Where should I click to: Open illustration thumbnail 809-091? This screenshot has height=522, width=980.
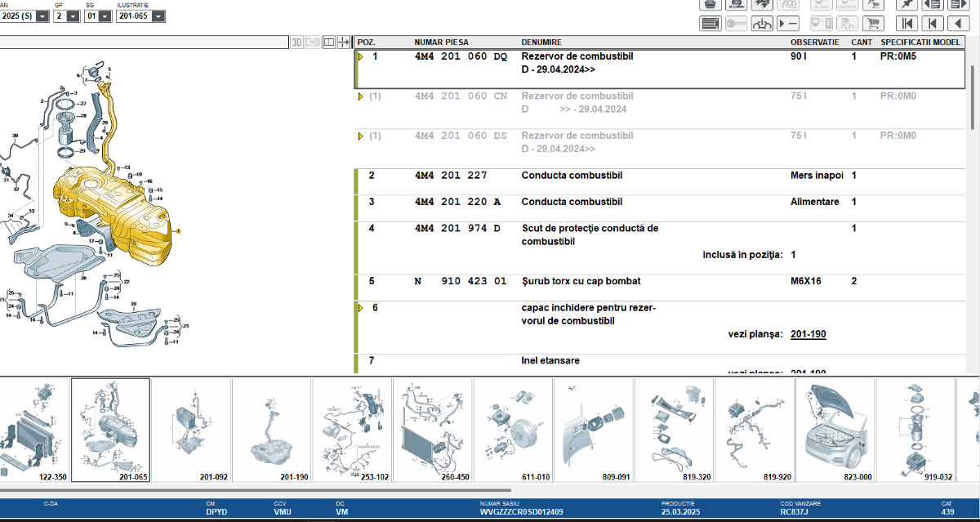click(592, 430)
